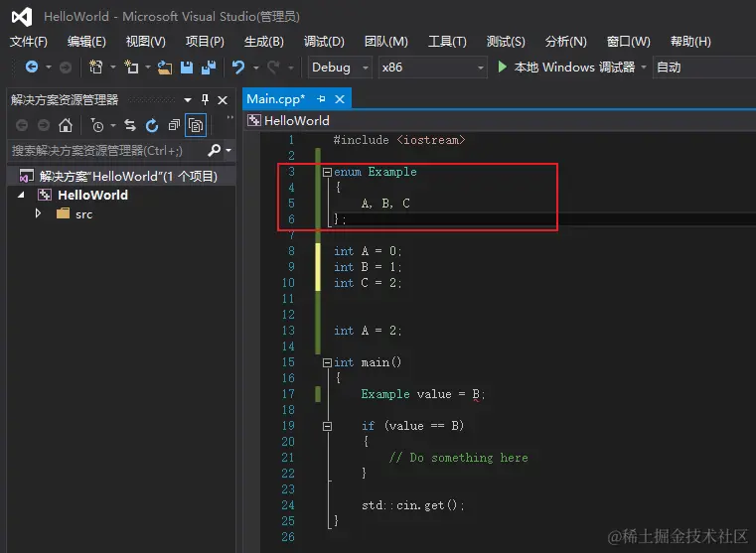The width and height of the screenshot is (756, 553).
Task: Open the 生成(B) menu
Action: [263, 42]
